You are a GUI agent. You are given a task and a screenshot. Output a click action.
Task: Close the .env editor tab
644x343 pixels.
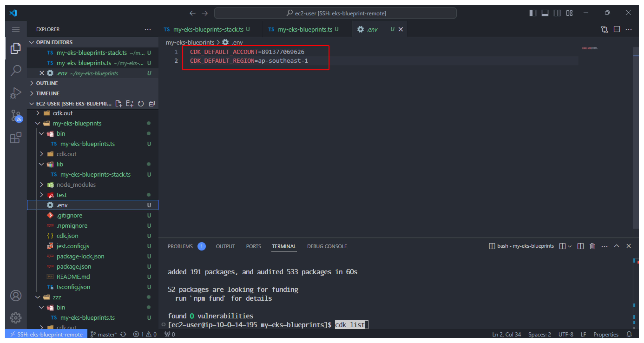tap(401, 30)
